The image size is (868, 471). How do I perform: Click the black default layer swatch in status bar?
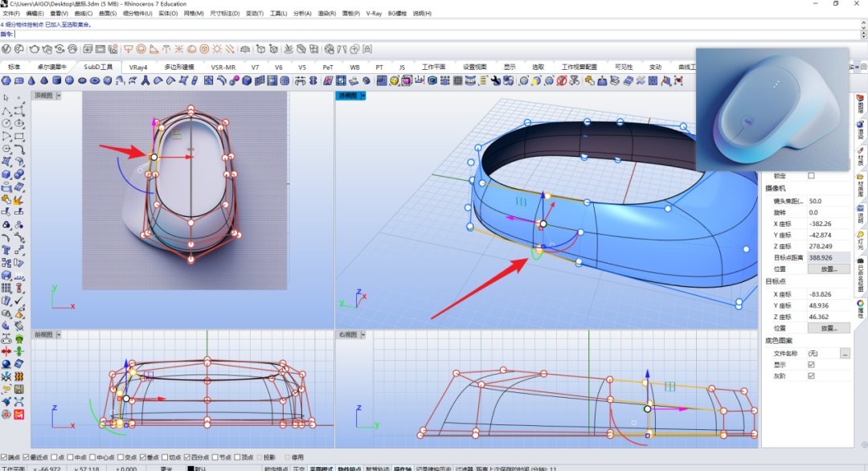190,469
